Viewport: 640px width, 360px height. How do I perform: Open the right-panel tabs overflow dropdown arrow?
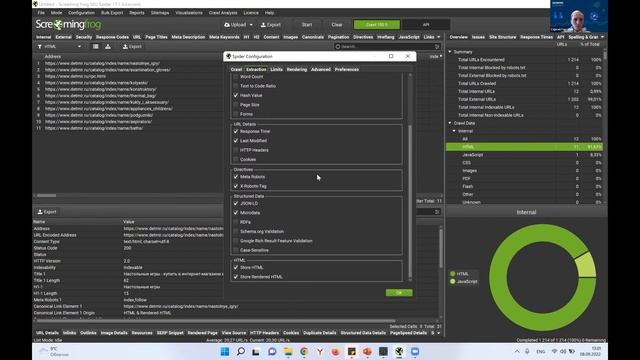coord(602,37)
